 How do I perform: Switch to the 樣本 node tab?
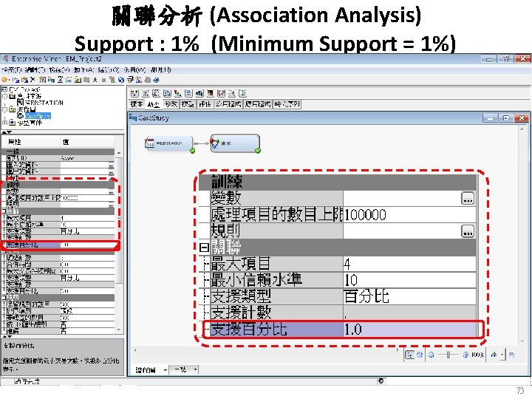point(137,104)
